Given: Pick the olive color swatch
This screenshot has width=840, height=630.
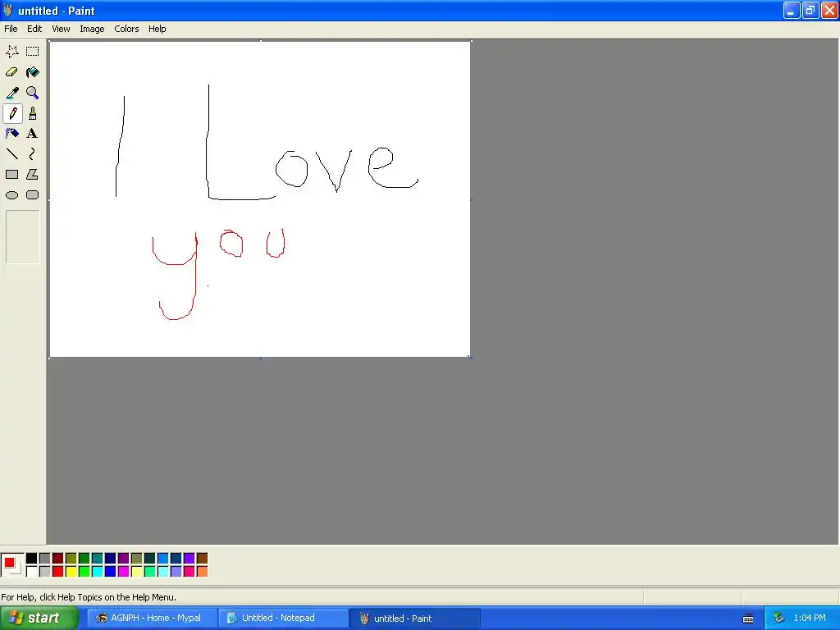Looking at the screenshot, I should coord(71,558).
